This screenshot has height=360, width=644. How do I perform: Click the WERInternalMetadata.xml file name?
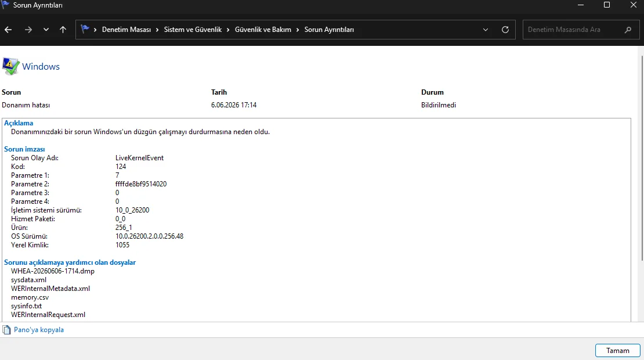pos(50,289)
